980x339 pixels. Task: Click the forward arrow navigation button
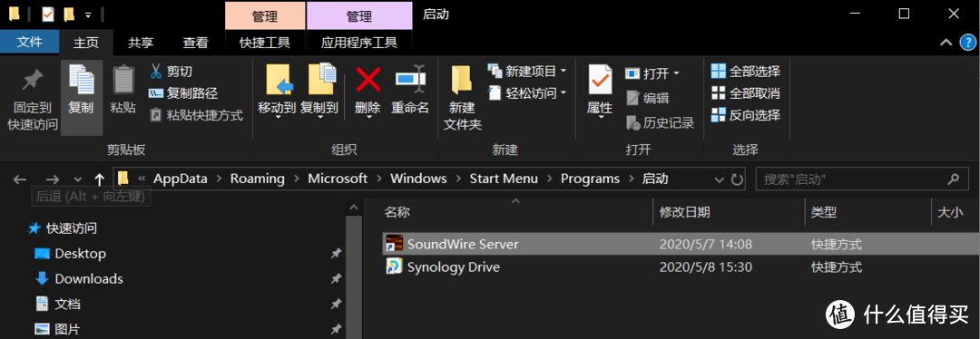53,179
